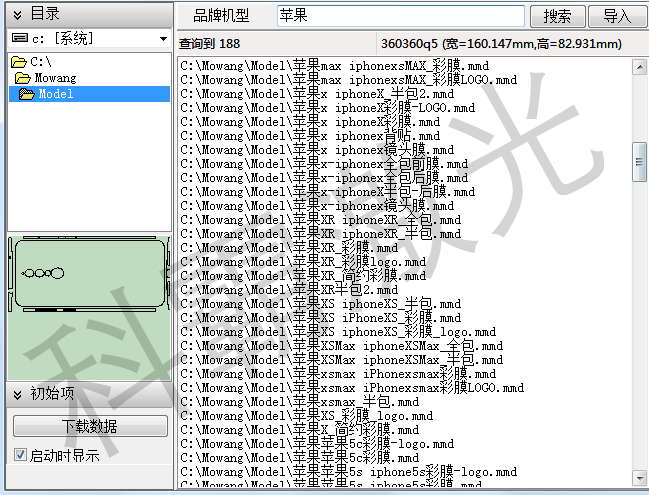Select the Mowang folder icon

point(22,78)
